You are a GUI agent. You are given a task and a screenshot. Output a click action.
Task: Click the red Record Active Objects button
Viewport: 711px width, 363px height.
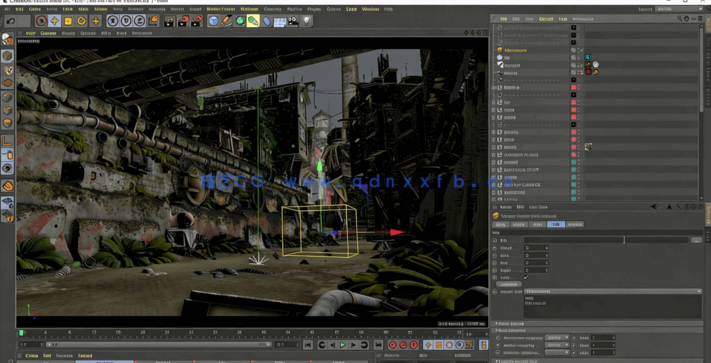393,345
